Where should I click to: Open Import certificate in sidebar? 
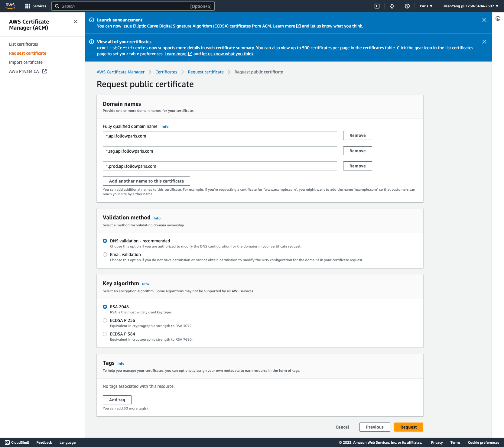pos(26,62)
